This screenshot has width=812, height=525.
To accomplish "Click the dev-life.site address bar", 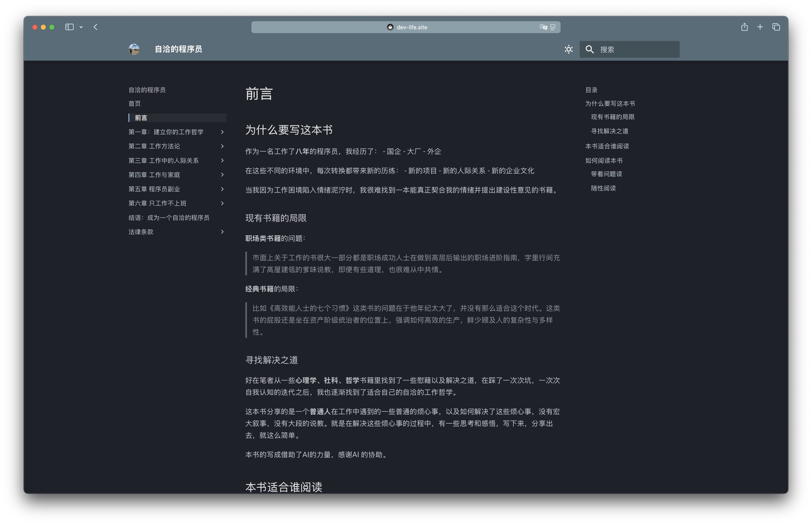I will click(x=406, y=27).
